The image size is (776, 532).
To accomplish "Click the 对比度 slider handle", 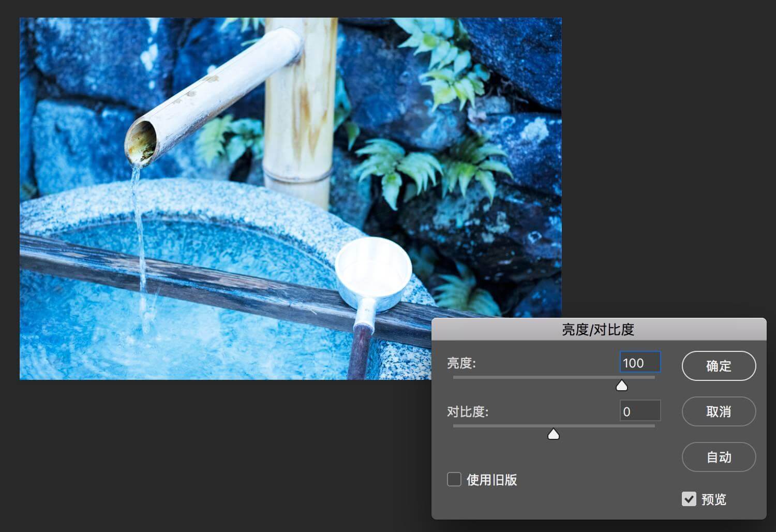I will click(x=554, y=434).
